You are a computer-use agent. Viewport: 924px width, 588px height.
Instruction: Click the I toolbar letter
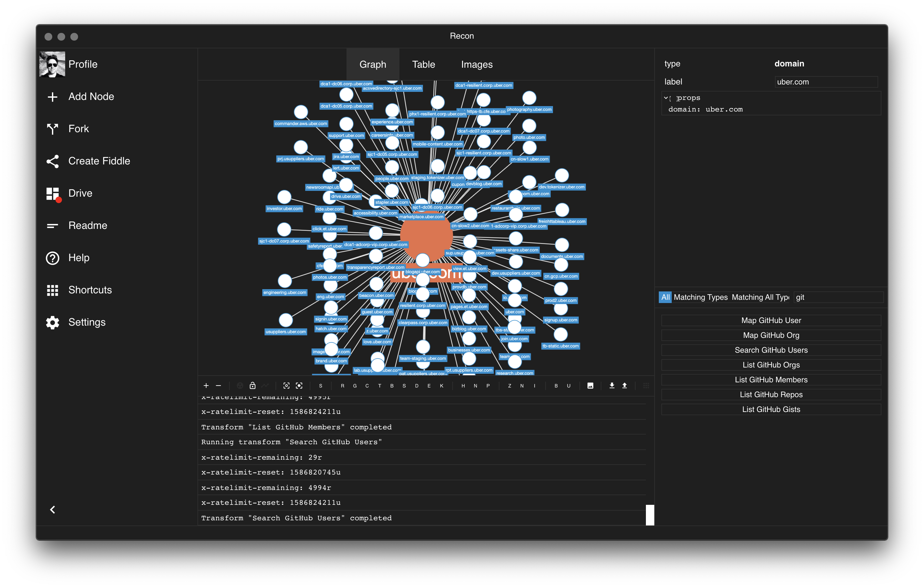[535, 386]
